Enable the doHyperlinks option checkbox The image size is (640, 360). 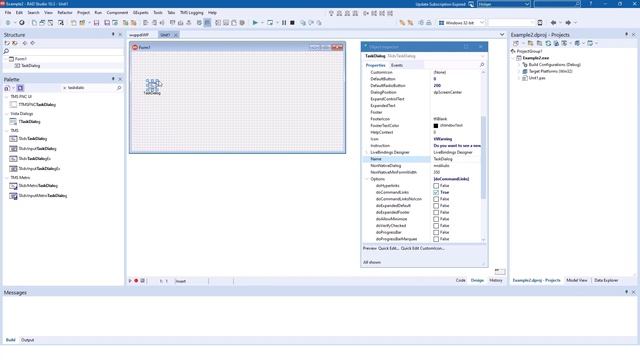[436, 186]
